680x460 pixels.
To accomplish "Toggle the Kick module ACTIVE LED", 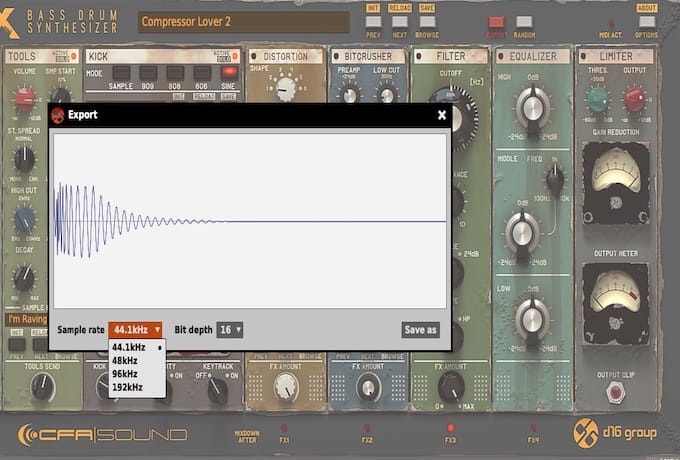I will click(x=235, y=56).
